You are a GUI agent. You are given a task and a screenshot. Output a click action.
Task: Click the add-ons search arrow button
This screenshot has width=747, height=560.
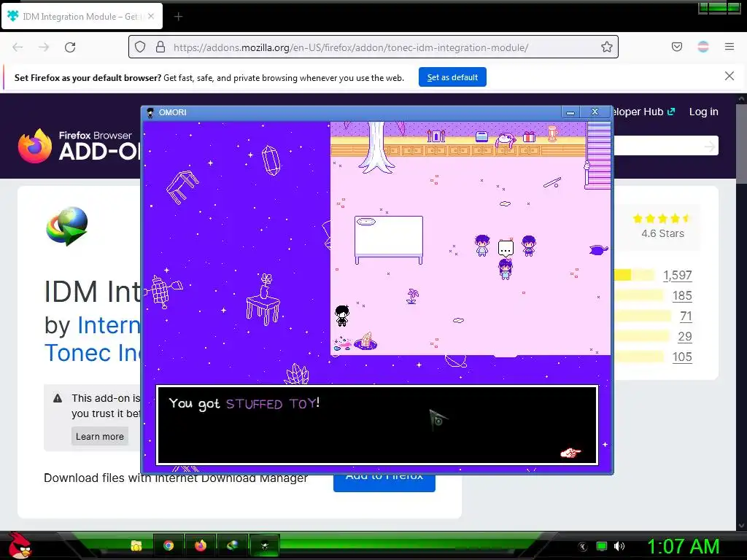point(709,146)
